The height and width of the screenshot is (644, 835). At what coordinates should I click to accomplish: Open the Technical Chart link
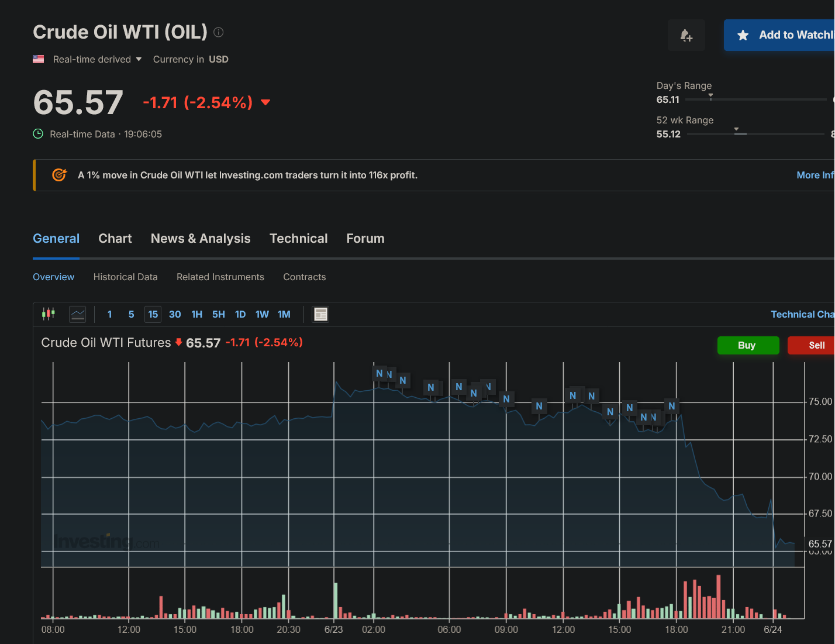pyautogui.click(x=802, y=314)
